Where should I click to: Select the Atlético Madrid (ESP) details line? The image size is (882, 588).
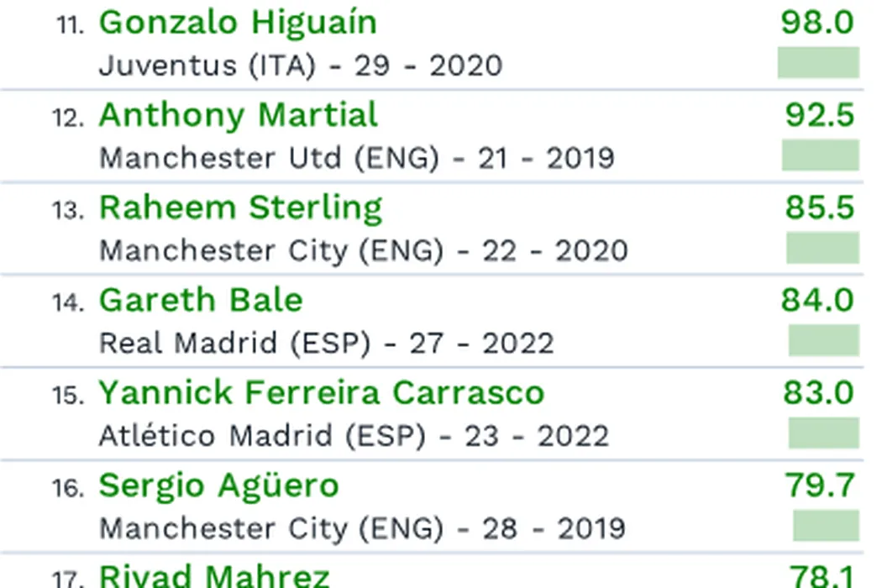354,435
